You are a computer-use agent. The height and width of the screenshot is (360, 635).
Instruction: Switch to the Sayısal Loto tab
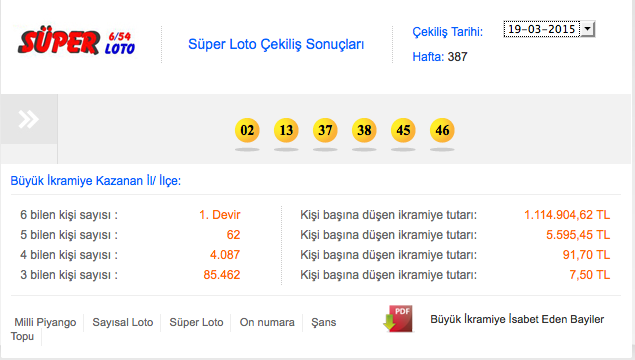point(123,322)
